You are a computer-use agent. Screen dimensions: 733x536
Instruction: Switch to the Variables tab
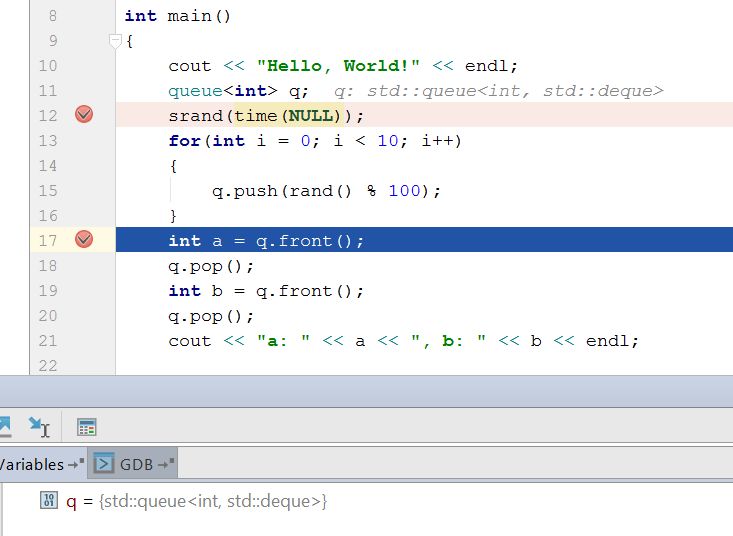[x=42, y=464]
